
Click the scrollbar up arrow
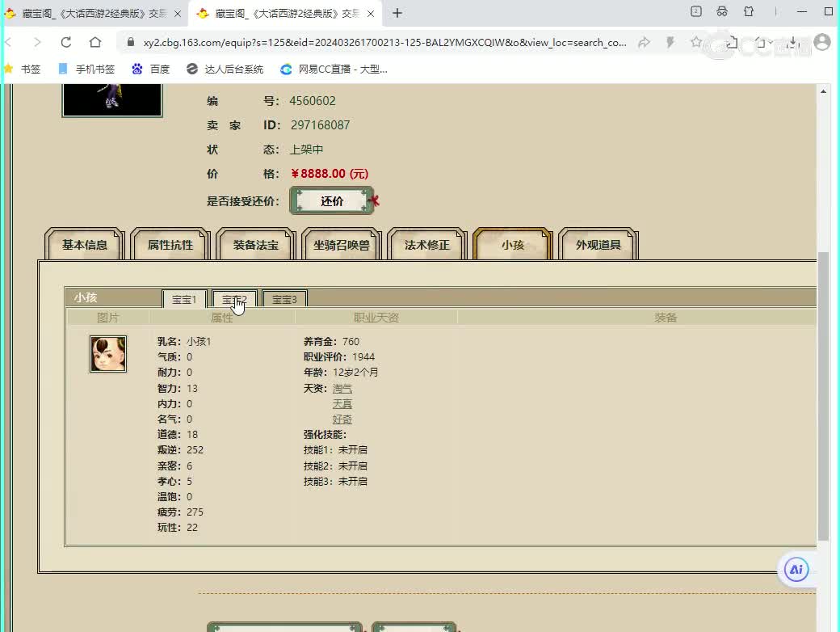coord(823,91)
